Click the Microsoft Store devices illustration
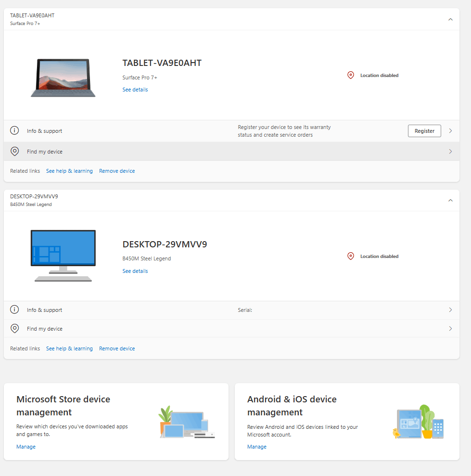Image resolution: width=471 pixels, height=476 pixels. click(x=187, y=422)
